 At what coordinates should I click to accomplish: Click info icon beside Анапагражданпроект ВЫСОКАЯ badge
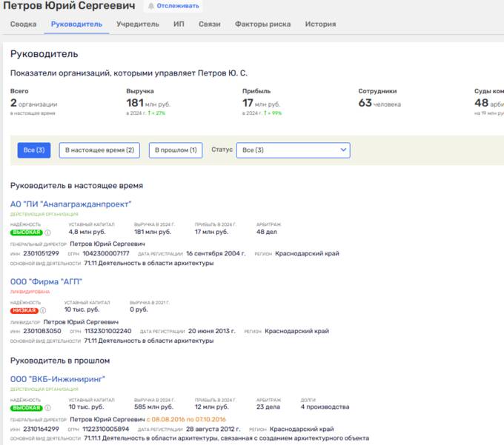point(47,232)
